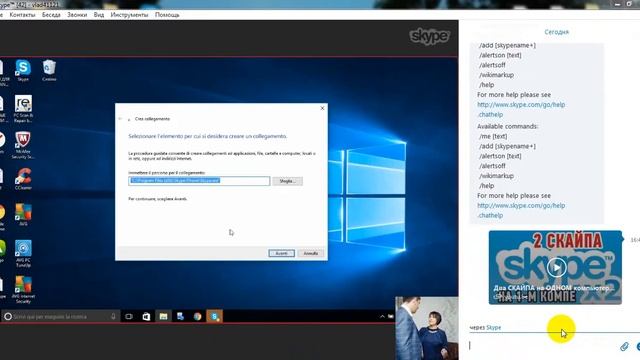Open the Cestino recycle bin icon

click(x=49, y=70)
